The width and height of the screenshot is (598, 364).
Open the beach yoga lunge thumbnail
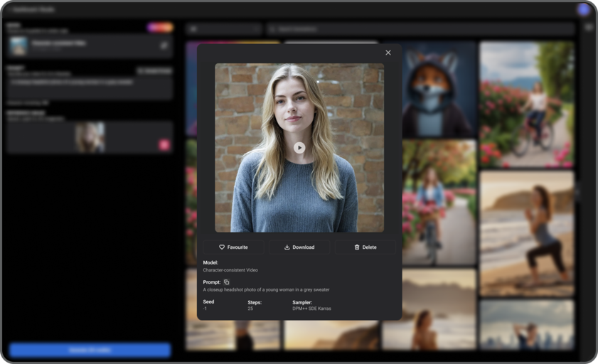tap(527, 233)
